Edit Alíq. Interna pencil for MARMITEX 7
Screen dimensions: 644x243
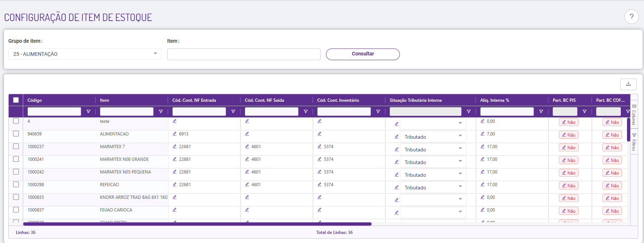point(482,146)
